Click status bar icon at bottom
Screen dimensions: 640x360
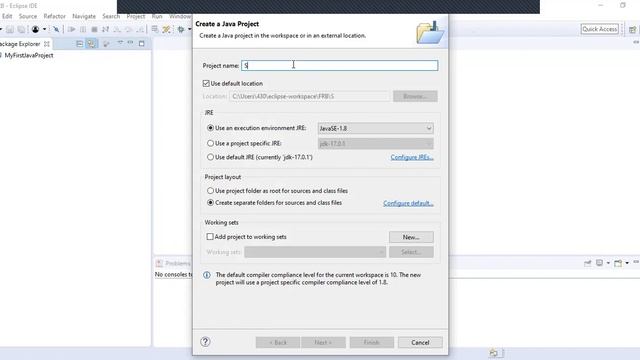pos(493,353)
